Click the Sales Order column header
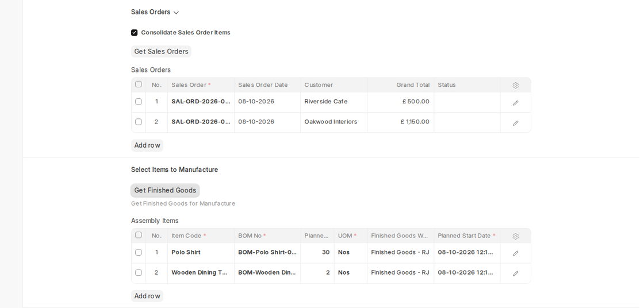The image size is (644, 308). tap(201, 85)
